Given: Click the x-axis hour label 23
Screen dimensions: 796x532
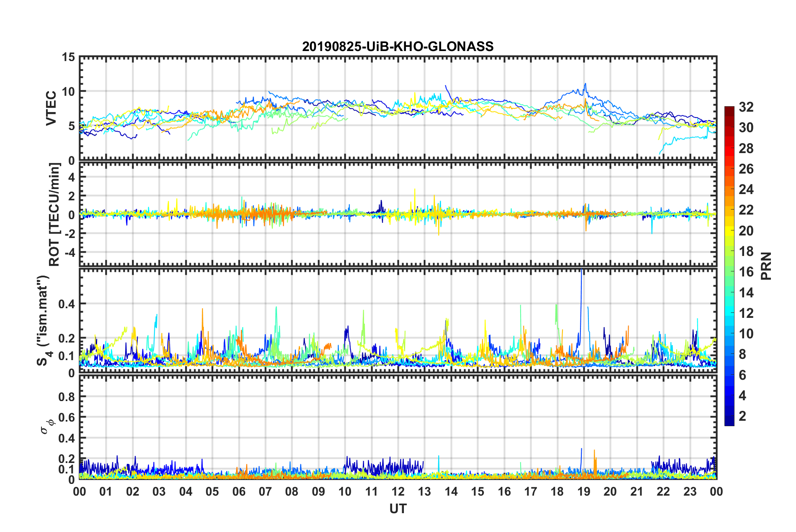Looking at the screenshot, I should [690, 492].
